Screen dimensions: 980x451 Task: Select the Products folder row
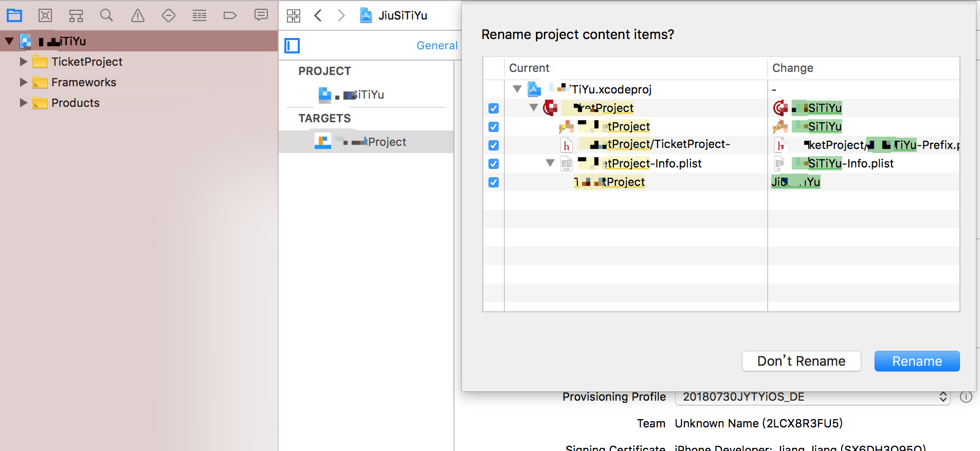point(139,103)
